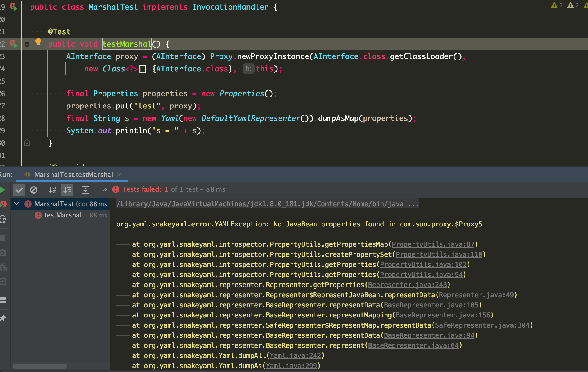588x372 pixels.
Task: Close the MarshalTest.testMarshal tab
Action: 119,174
